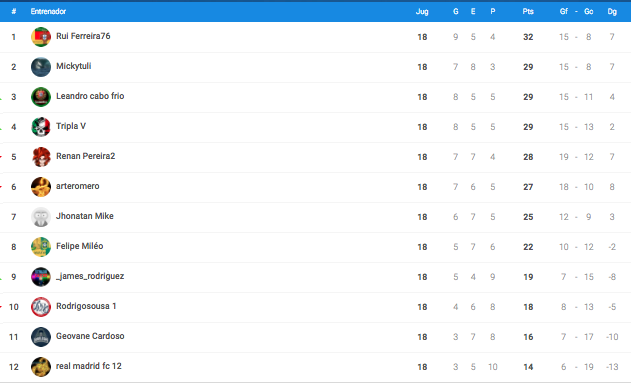Click the Dg goal difference header
Screen dimensions: 631x383
click(612, 12)
